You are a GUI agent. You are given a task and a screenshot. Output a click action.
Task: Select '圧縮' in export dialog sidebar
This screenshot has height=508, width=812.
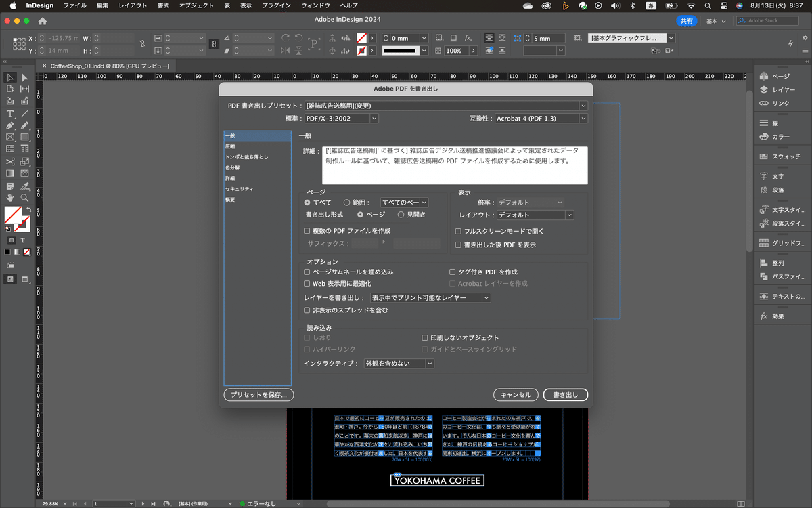(230, 146)
